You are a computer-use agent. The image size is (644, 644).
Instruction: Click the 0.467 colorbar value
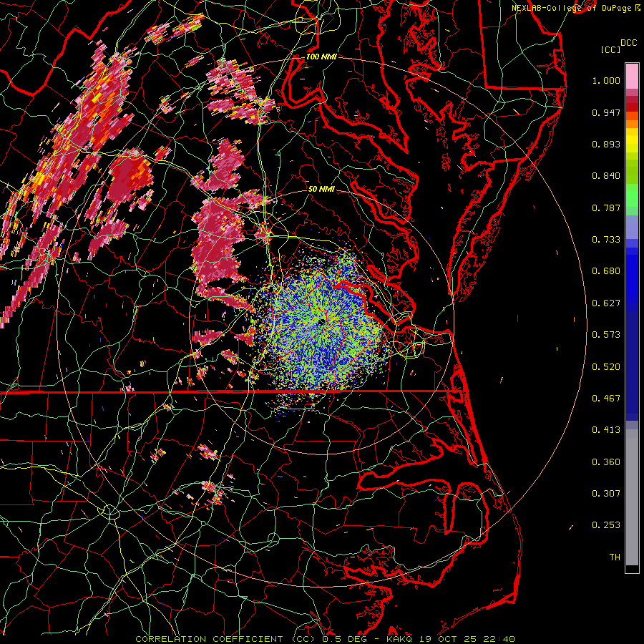click(x=606, y=399)
